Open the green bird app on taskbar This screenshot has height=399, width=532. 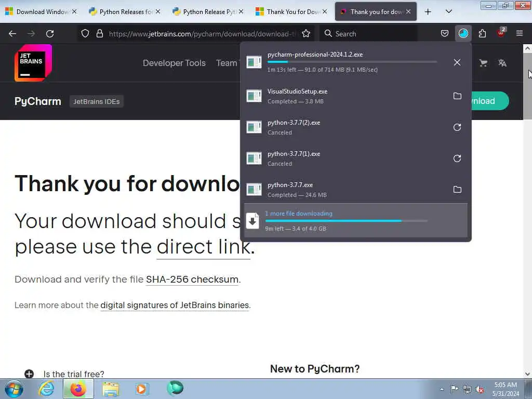tap(175, 388)
